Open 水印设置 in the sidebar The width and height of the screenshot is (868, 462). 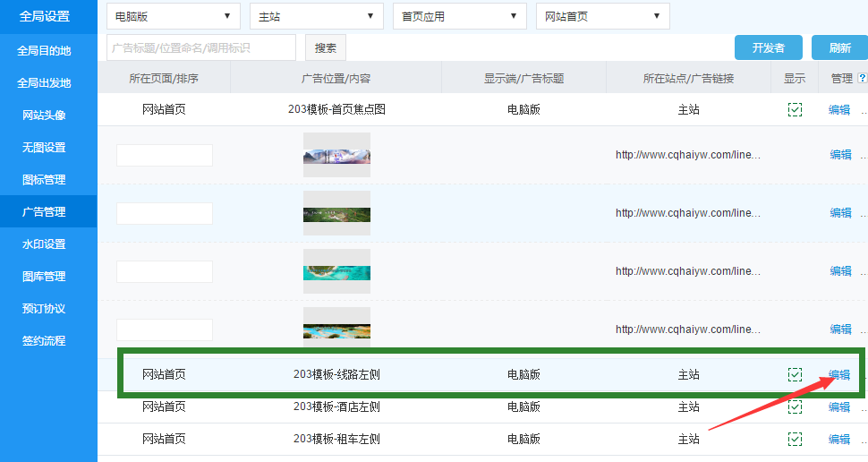point(44,244)
